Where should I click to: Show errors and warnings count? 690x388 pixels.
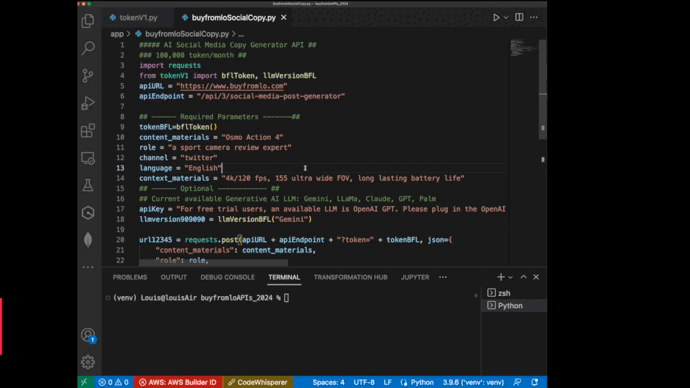[x=114, y=382]
